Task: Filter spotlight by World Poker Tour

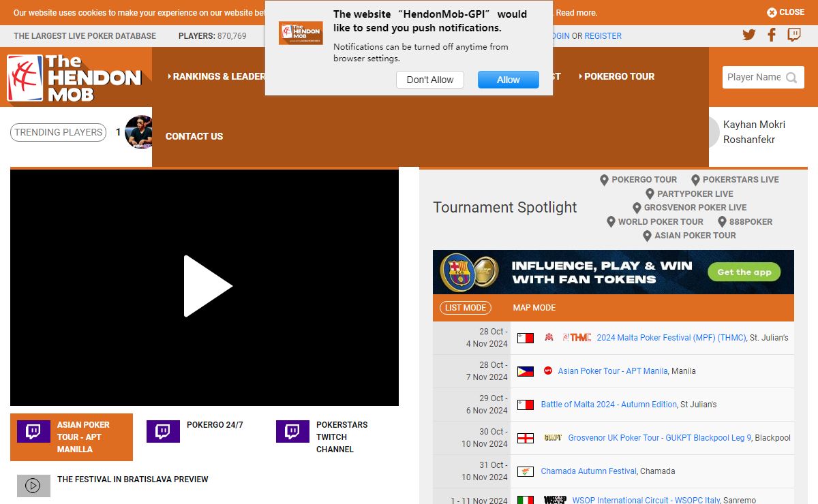Action: [x=654, y=222]
